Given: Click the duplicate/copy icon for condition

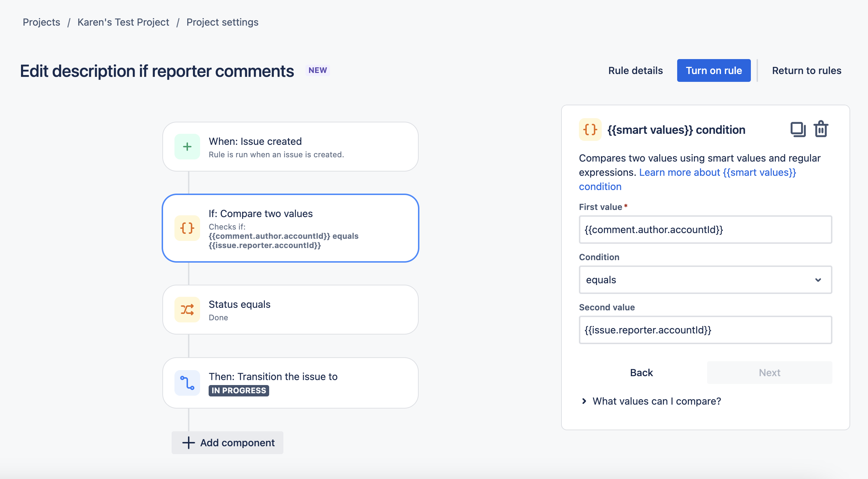Looking at the screenshot, I should [796, 128].
